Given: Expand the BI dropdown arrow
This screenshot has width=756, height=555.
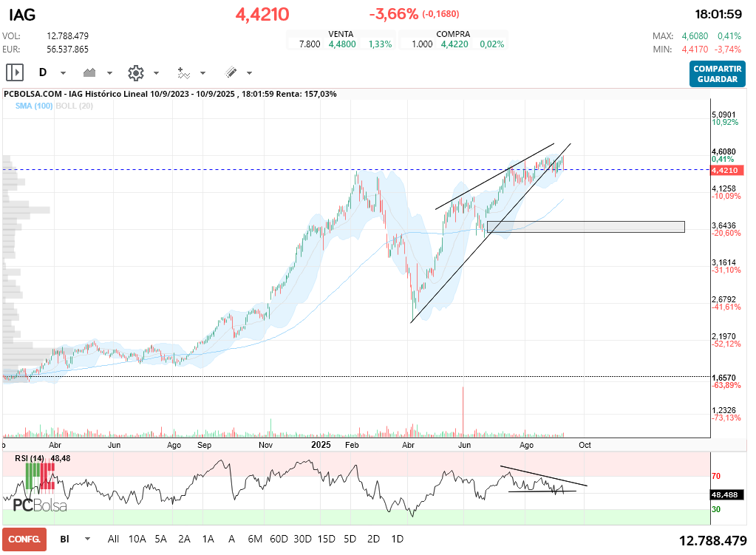Looking at the screenshot, I should [87, 539].
